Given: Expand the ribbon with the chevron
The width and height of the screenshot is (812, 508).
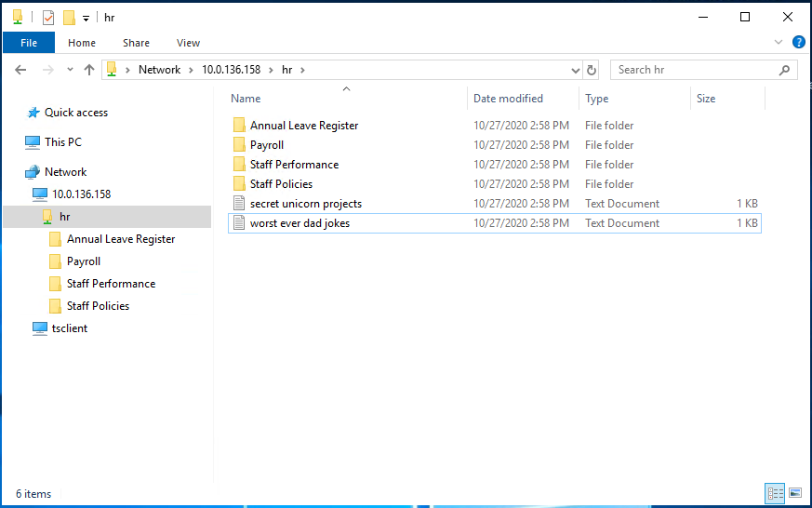Looking at the screenshot, I should 779,42.
